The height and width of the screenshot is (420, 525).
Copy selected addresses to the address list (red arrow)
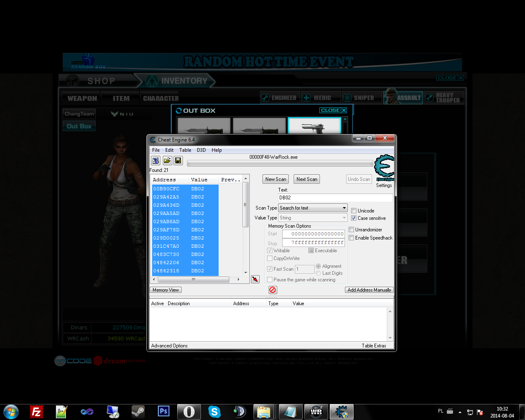(x=255, y=279)
